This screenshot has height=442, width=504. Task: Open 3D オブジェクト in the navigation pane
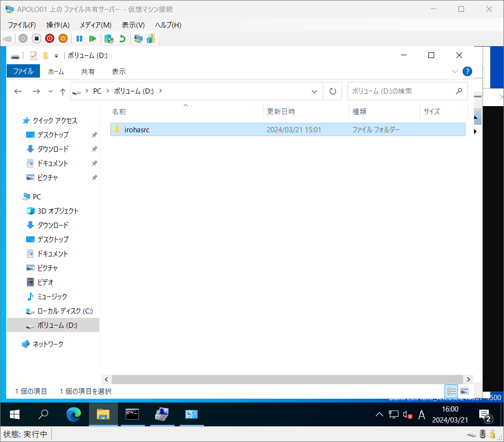click(x=58, y=211)
